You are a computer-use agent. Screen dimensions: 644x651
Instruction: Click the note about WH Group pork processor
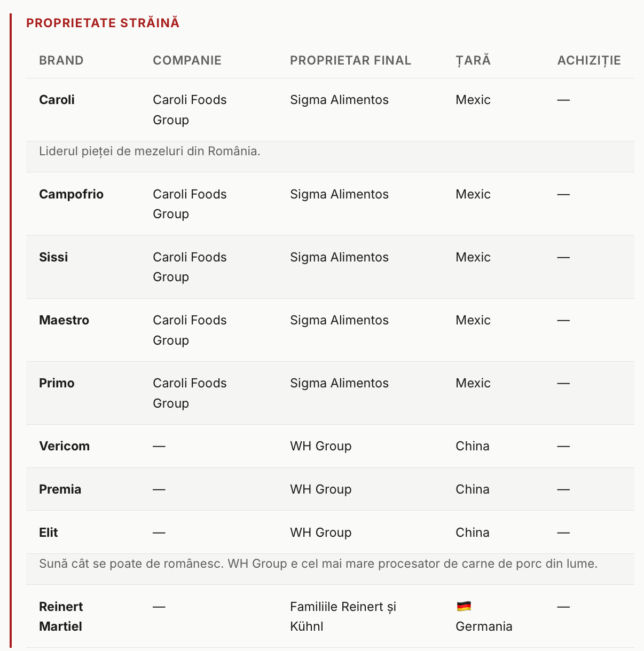coord(318,563)
